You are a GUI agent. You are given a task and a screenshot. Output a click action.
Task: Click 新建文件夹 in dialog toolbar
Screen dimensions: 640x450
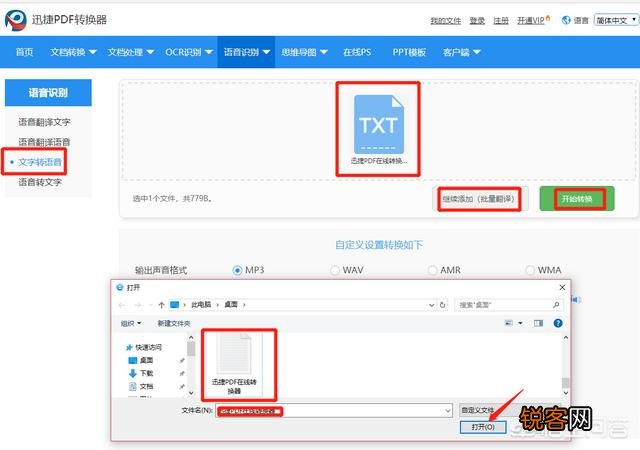pyautogui.click(x=174, y=323)
